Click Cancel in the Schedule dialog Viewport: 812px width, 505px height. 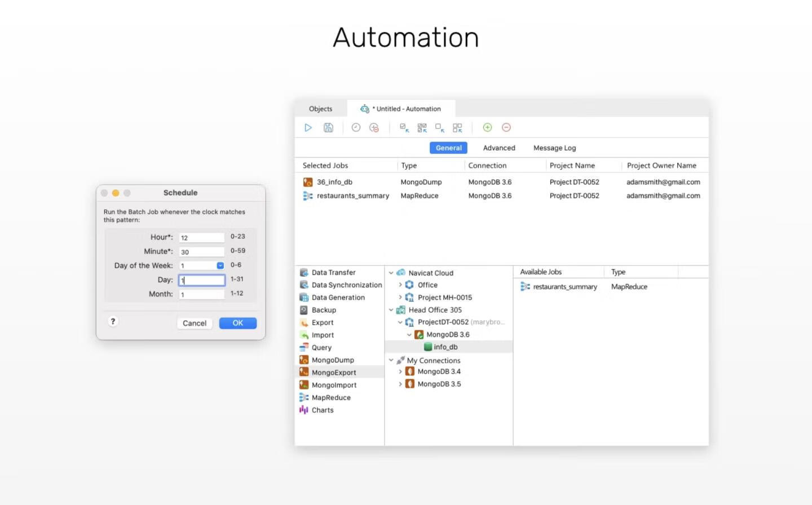pos(195,323)
